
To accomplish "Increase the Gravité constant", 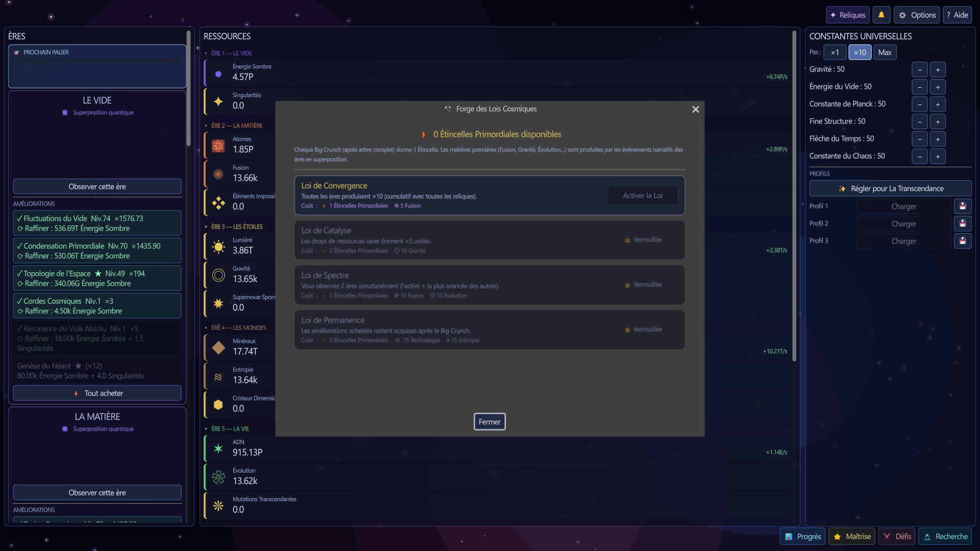I will (938, 69).
